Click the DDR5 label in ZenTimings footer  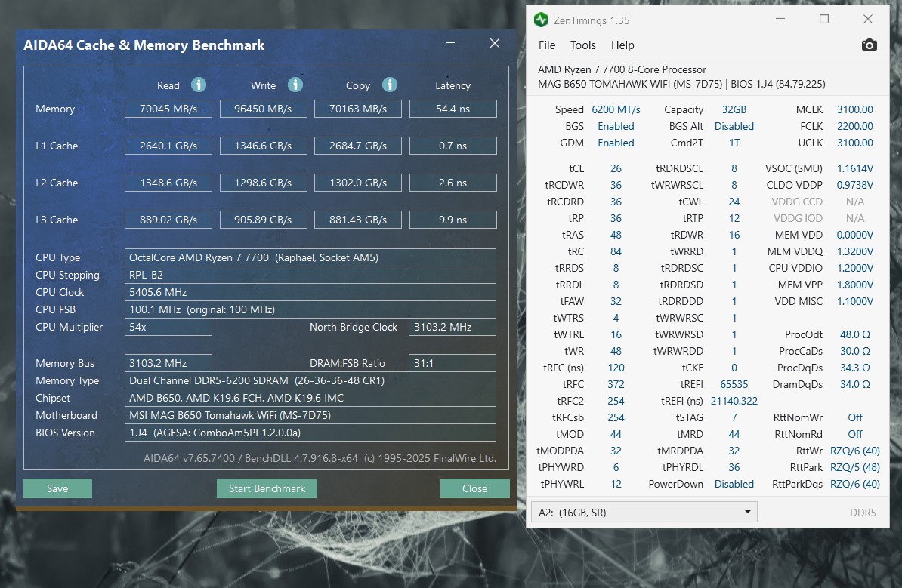(863, 512)
